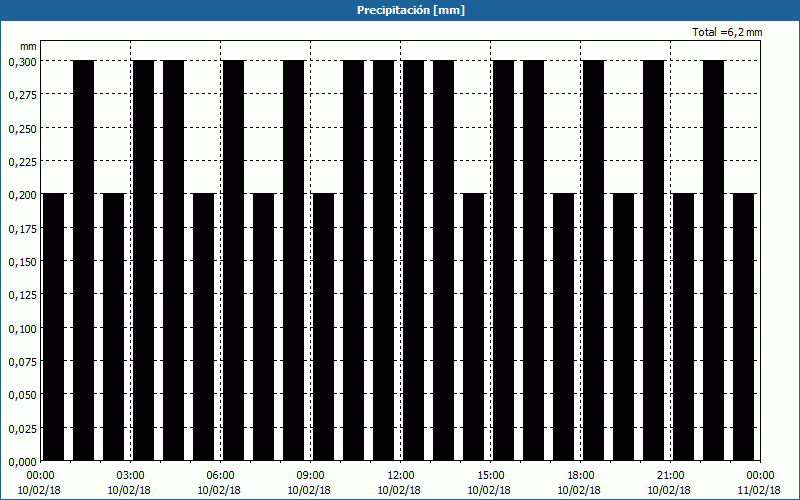Click the 0,275 y-axis label
The image size is (800, 500).
point(22,95)
